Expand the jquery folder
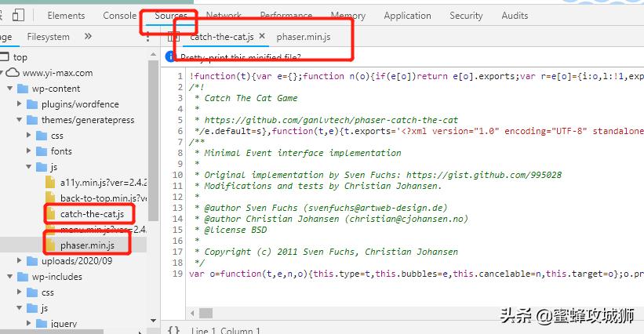Image resolution: width=644 pixels, height=334 pixels. click(x=28, y=323)
